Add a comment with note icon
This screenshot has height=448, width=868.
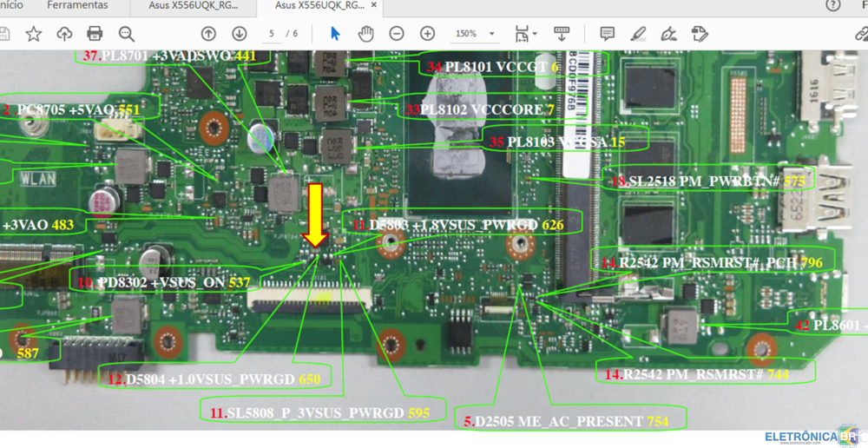coord(607,34)
